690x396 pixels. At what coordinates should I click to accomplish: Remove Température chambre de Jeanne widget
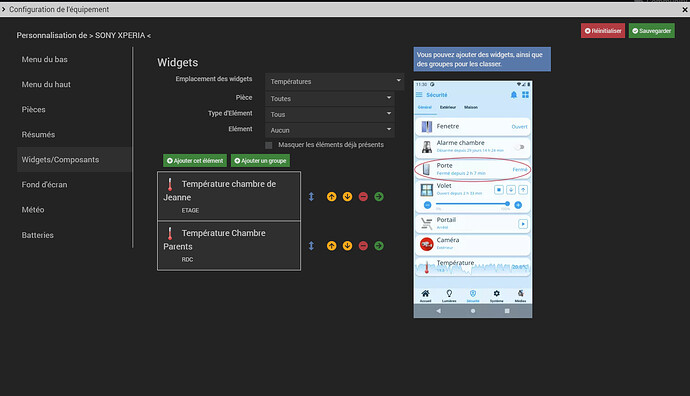(x=363, y=197)
